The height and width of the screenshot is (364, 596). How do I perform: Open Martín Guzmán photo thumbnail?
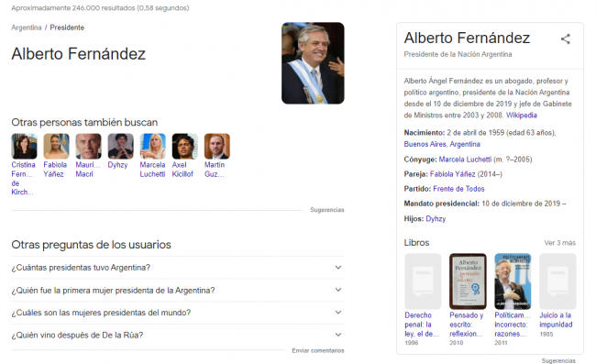[217, 146]
